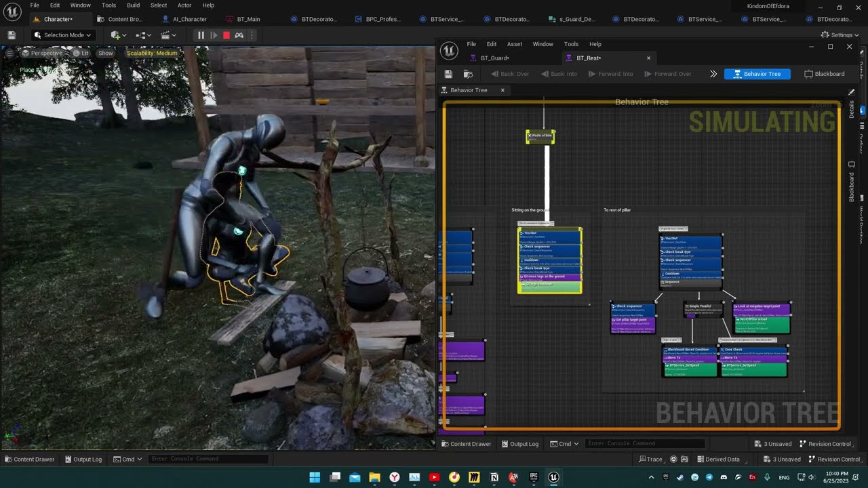
Task: Click the Forward: Into debug button
Action: tap(610, 74)
